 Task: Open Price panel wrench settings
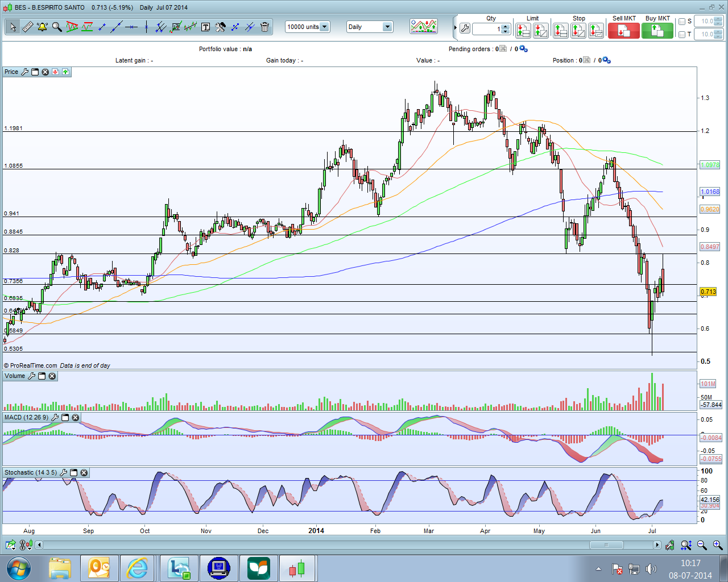(24, 72)
